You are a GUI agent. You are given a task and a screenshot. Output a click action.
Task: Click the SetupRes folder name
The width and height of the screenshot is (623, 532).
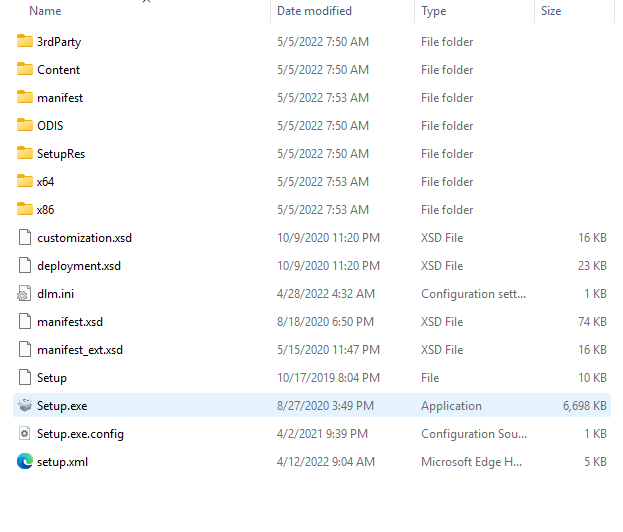pos(61,154)
